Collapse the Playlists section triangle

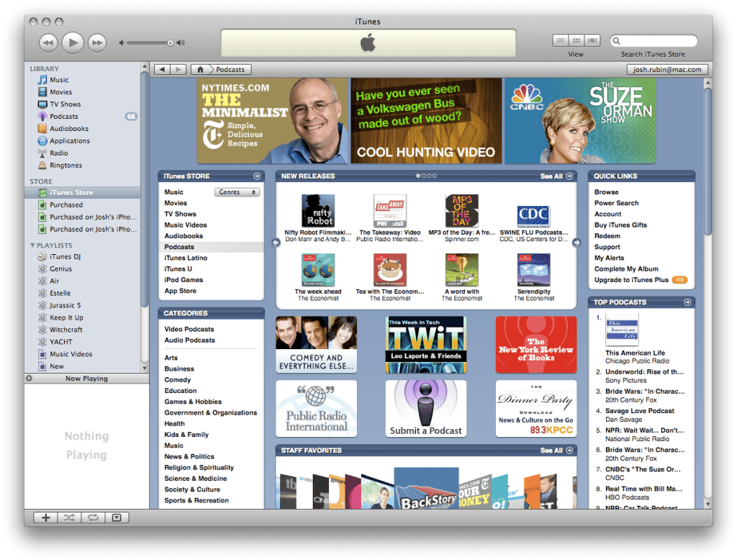[x=32, y=245]
